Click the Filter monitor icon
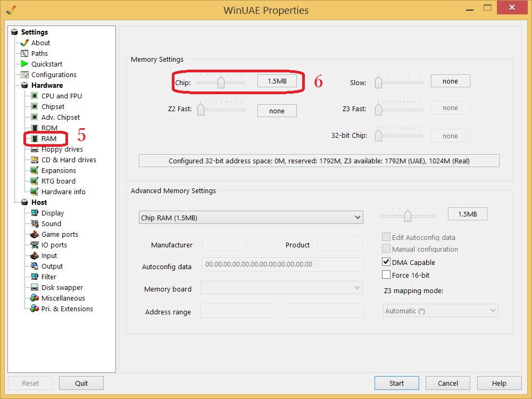The image size is (532, 399). click(34, 277)
